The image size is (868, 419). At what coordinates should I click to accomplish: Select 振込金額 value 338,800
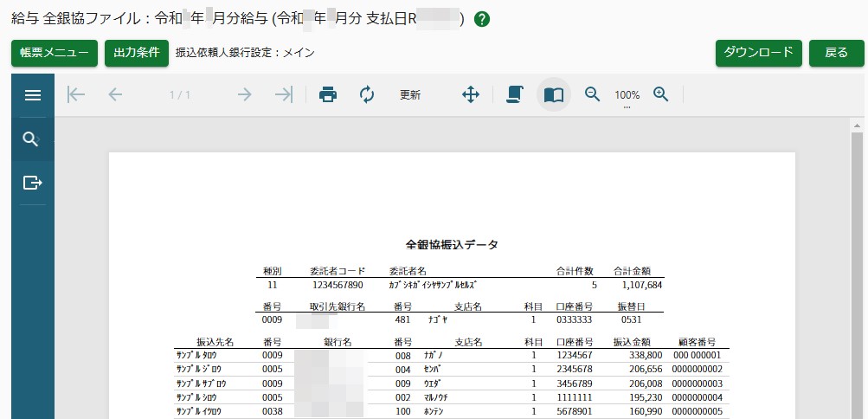tap(645, 355)
